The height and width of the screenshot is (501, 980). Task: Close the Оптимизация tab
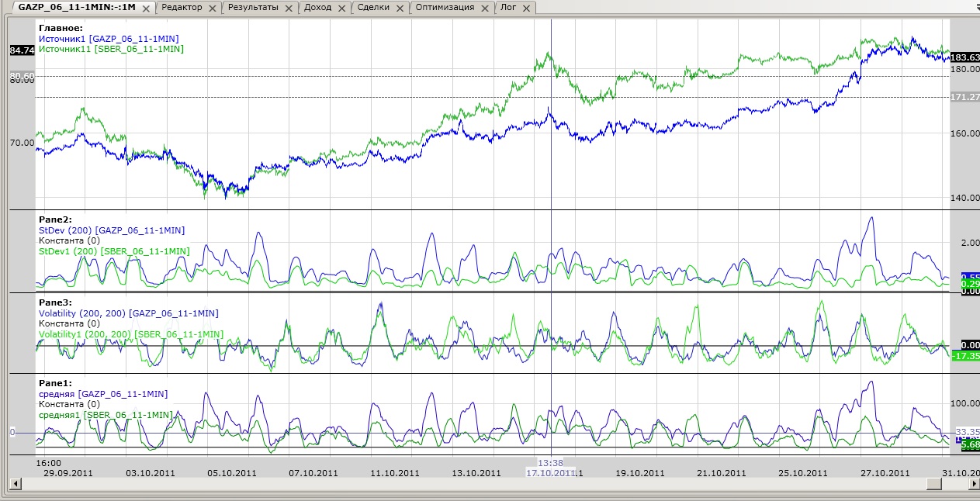pos(484,8)
